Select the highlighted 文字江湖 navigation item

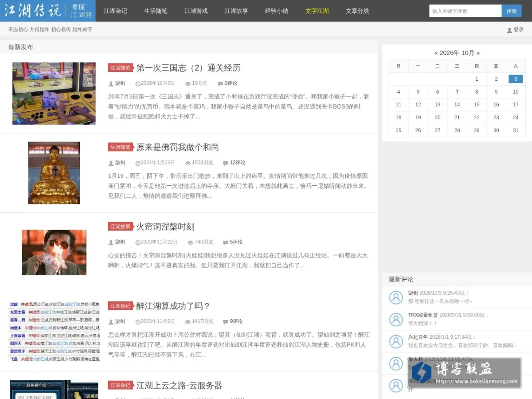click(x=317, y=11)
